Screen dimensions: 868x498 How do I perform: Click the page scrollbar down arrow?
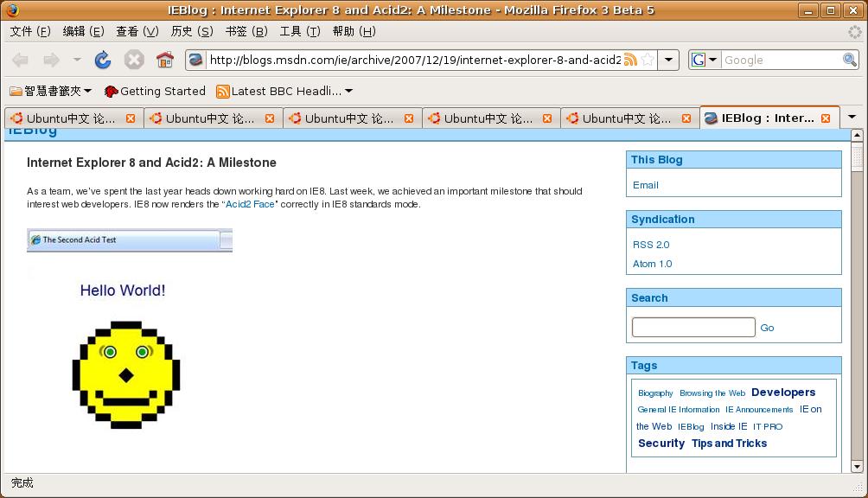click(x=857, y=467)
